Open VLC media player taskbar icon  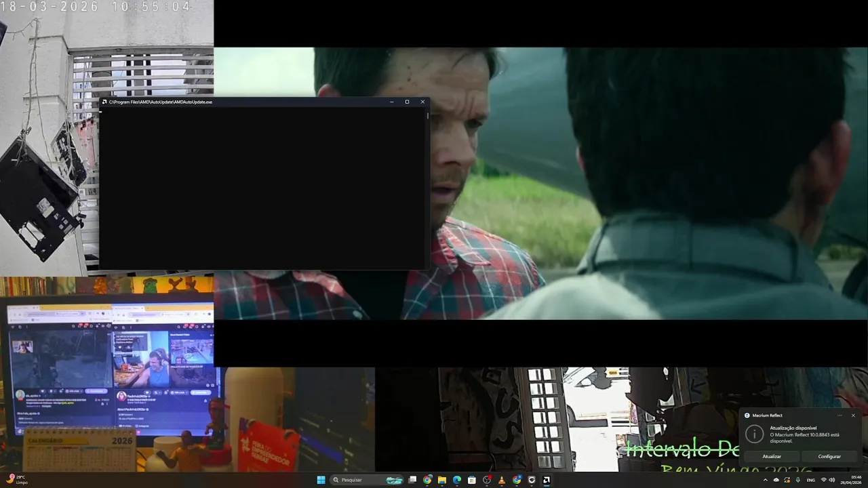point(502,480)
